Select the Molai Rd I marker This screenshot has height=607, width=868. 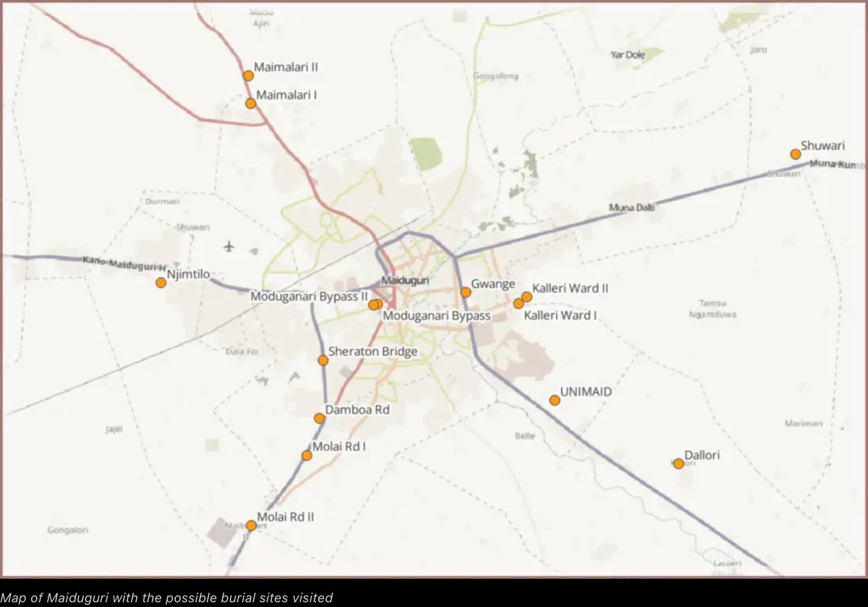tap(307, 456)
